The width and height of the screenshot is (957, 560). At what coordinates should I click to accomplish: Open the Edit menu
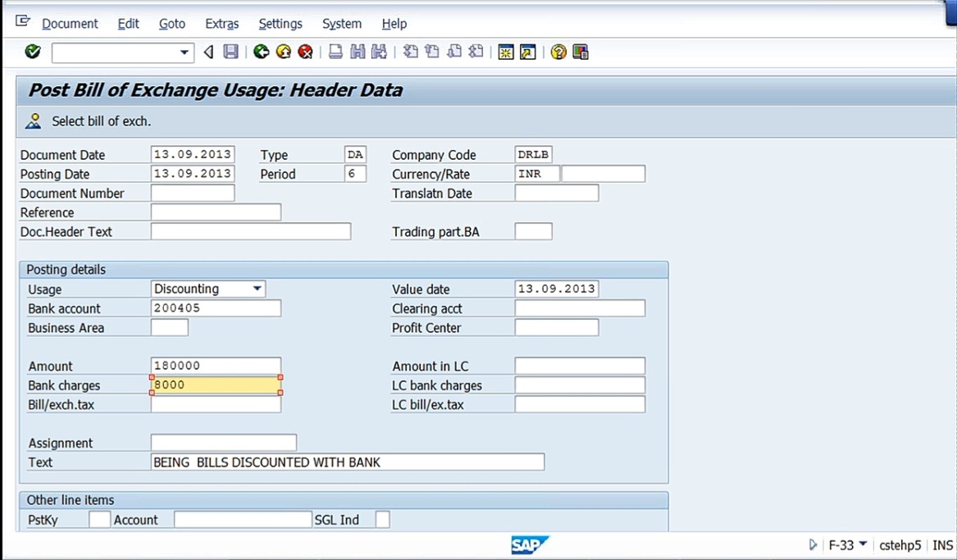click(128, 24)
